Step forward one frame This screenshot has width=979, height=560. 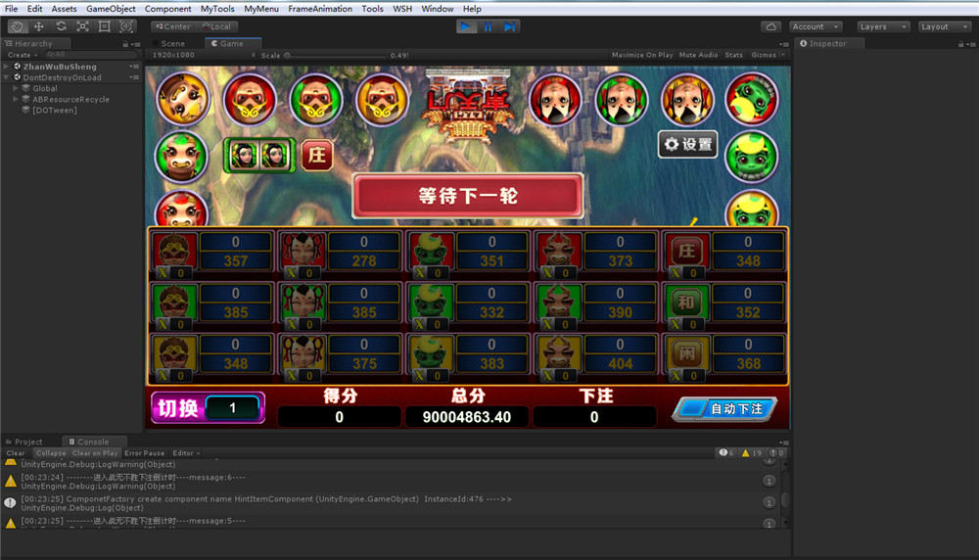click(x=510, y=26)
